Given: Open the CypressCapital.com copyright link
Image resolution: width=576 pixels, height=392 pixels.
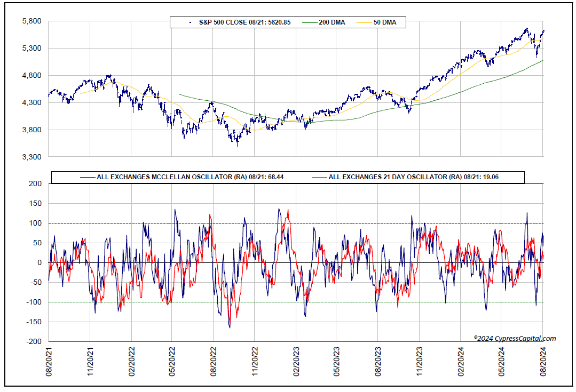Looking at the screenshot, I should click(x=515, y=339).
